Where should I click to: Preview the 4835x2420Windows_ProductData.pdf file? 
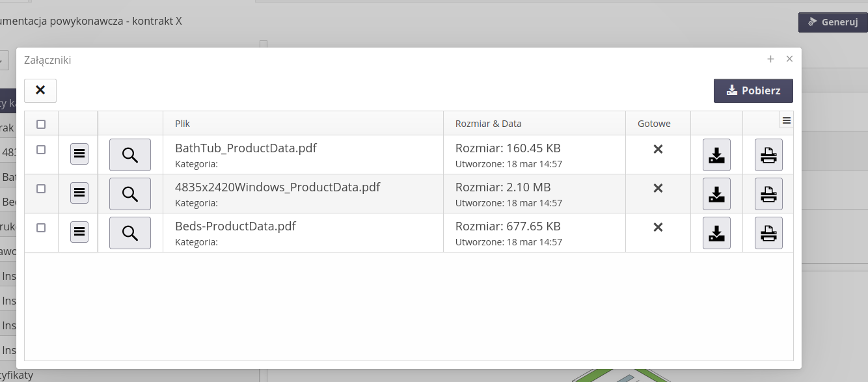point(130,194)
